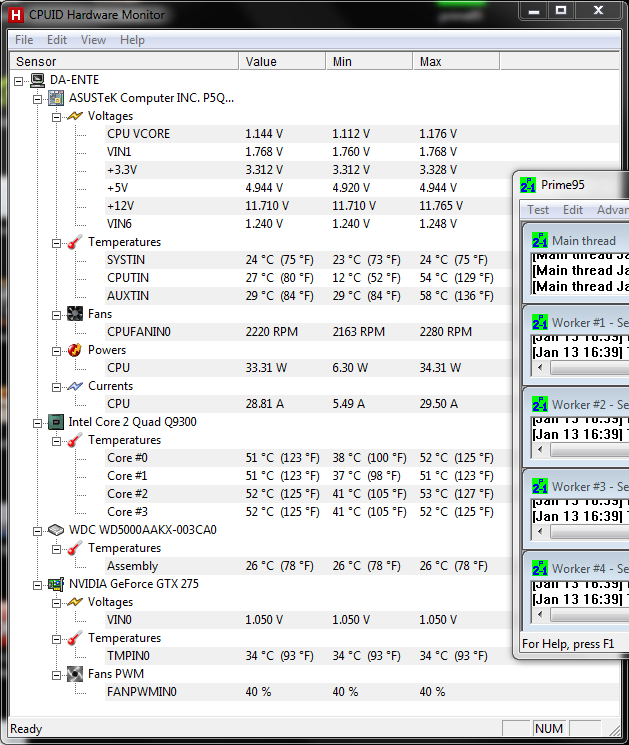Open the View menu
The height and width of the screenshot is (745, 629).
tap(93, 40)
